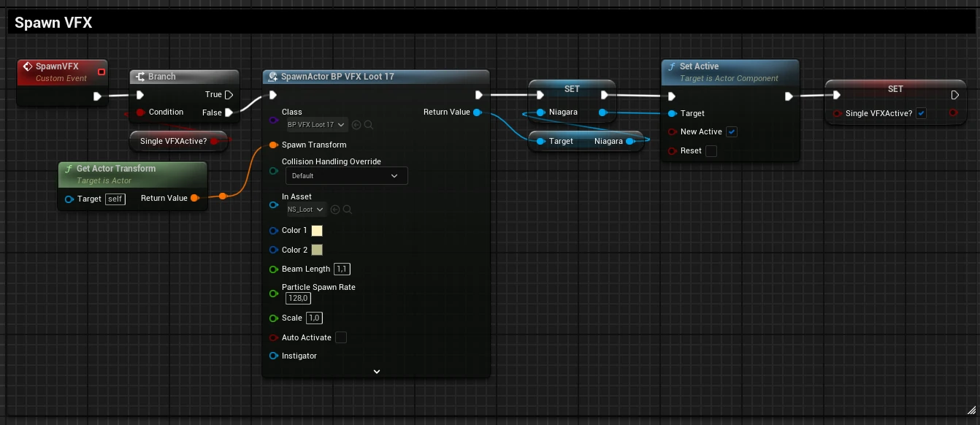Select the SpawnActor BP VFX Loot 17 title
Screen dimensions: 980x425
coord(337,77)
